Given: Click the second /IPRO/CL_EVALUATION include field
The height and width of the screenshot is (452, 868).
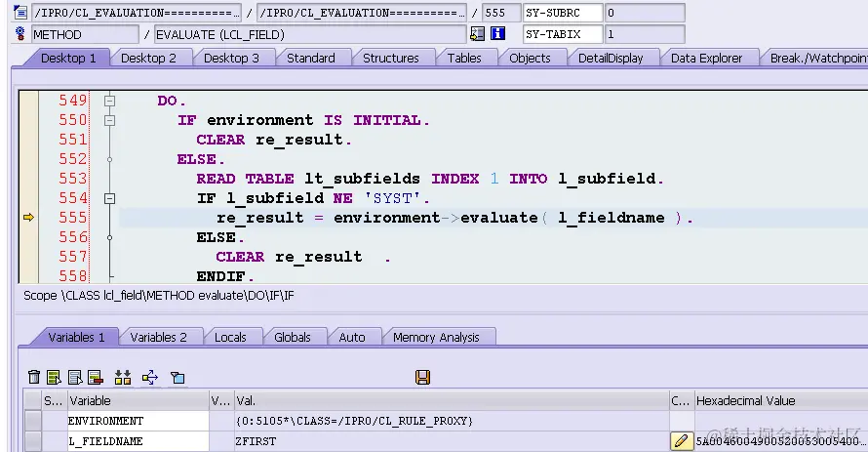Looking at the screenshot, I should point(362,12).
